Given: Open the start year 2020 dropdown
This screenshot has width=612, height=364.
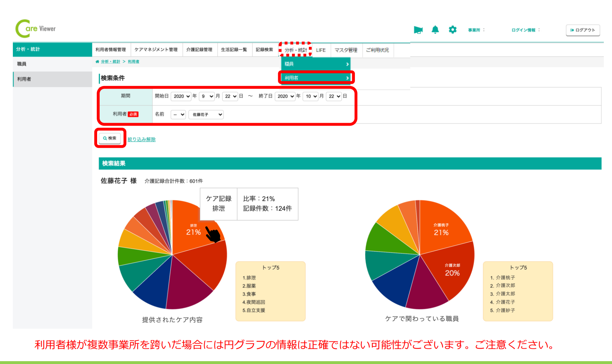Looking at the screenshot, I should [x=182, y=96].
